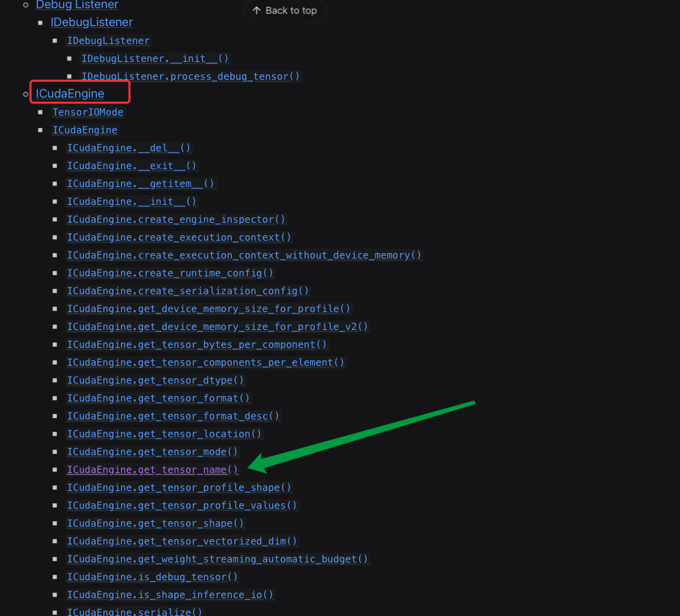
Task: Select ICudaEngine.__del__() method link
Action: (x=129, y=147)
